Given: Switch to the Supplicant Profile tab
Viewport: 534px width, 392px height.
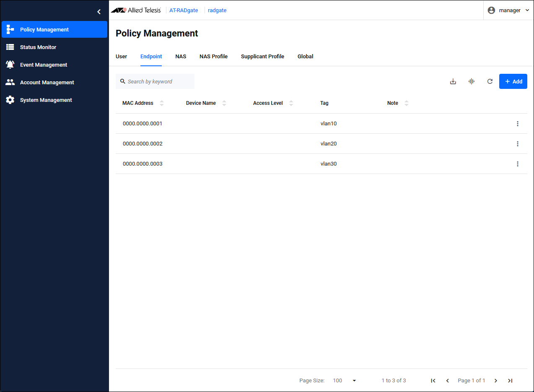Looking at the screenshot, I should 262,57.
